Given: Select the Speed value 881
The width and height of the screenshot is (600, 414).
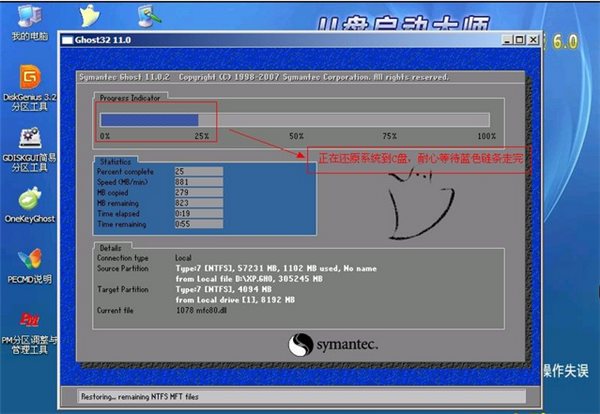Looking at the screenshot, I should point(199,182).
